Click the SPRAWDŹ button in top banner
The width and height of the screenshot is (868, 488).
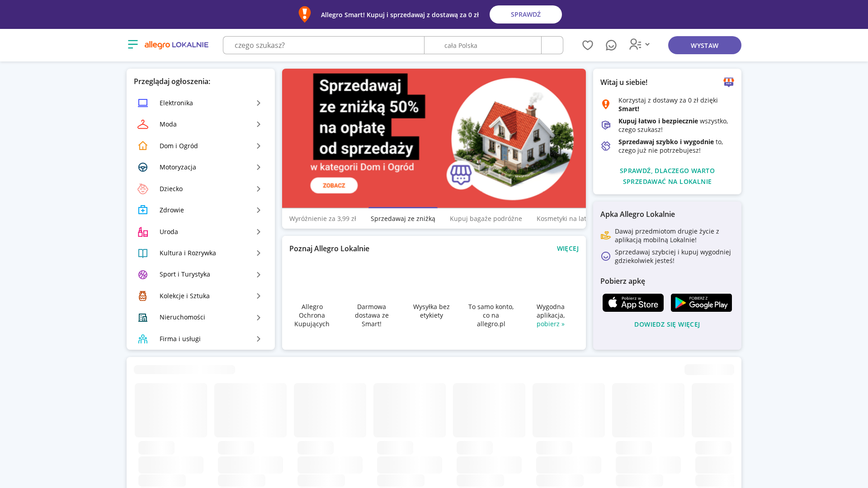coord(526,14)
